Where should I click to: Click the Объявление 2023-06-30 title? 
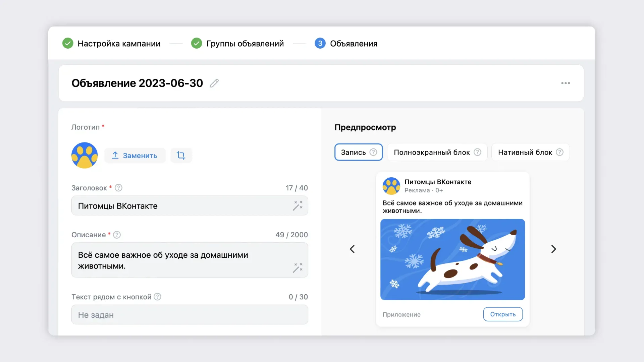137,83
